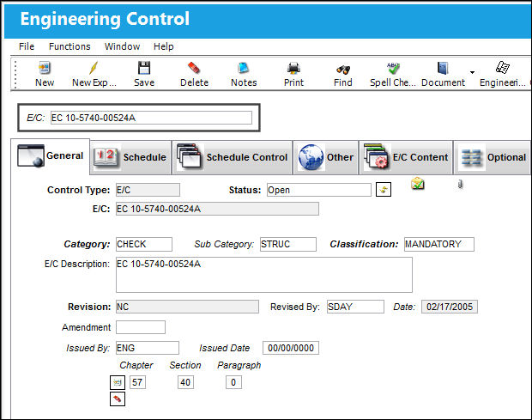
Task: Click the New toolbar icon
Action: click(x=45, y=68)
